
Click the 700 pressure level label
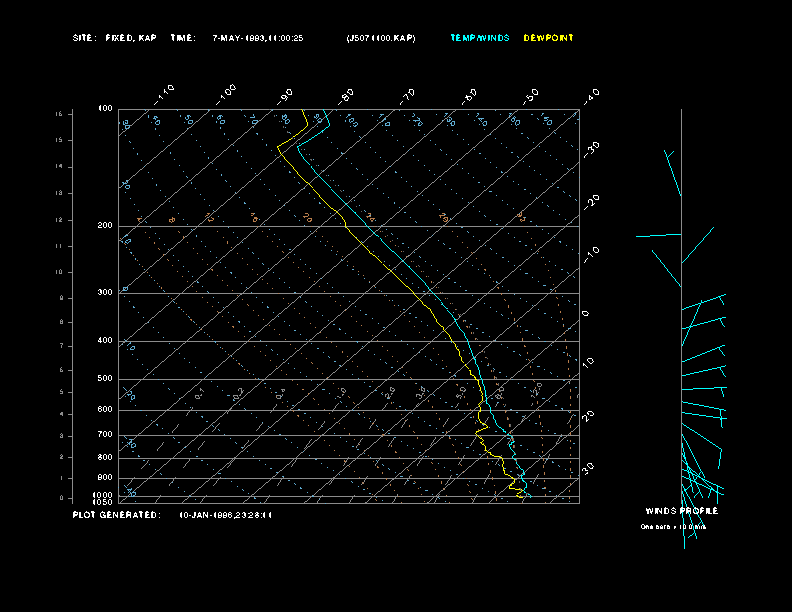click(x=105, y=435)
